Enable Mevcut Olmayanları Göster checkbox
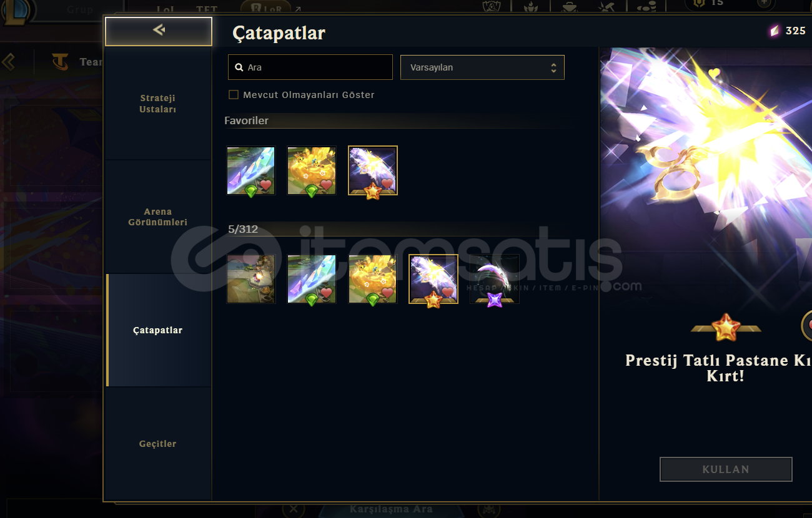The image size is (812, 518). pyautogui.click(x=234, y=95)
